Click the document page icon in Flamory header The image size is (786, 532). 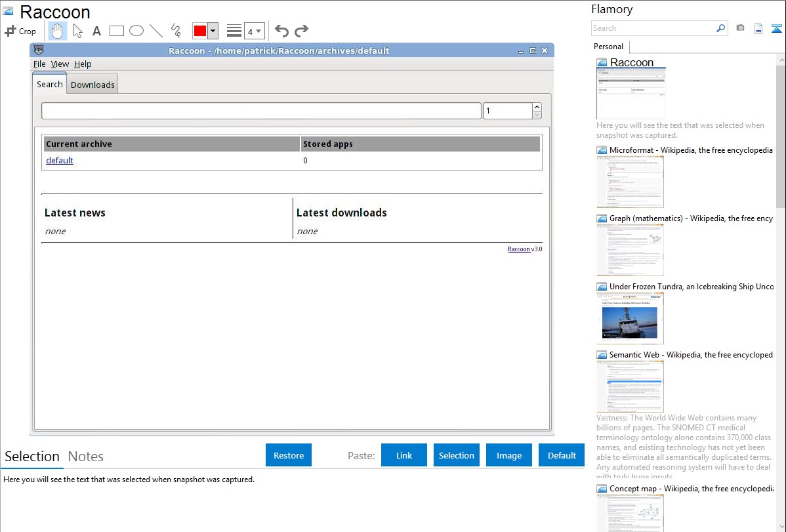pos(758,28)
